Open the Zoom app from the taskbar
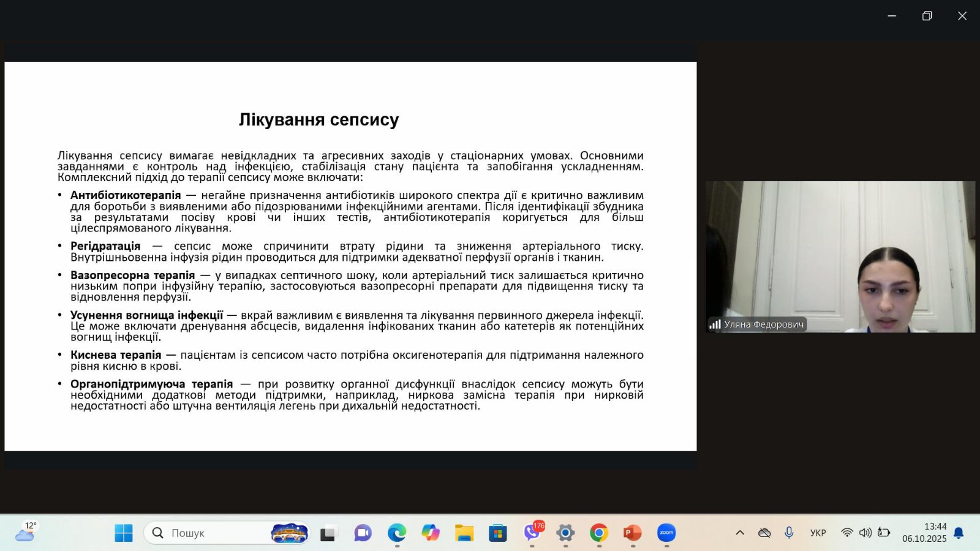 point(666,533)
